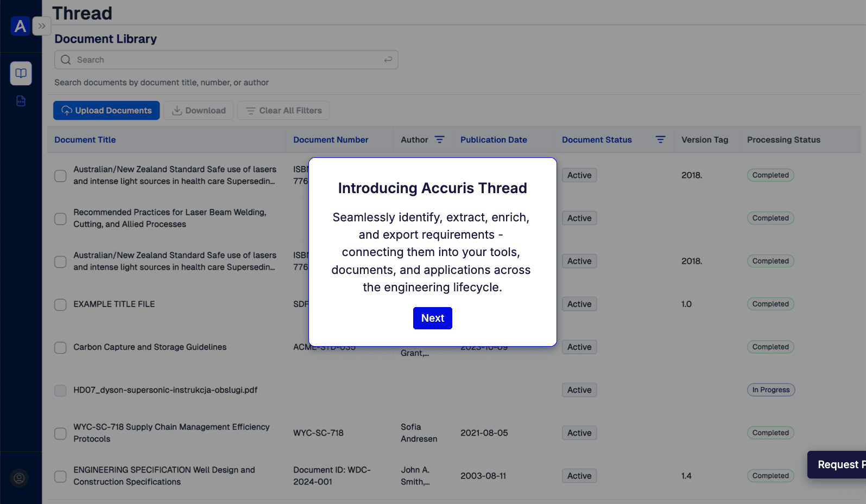The image size is (866, 504).
Task: Focus the document Search input field
Action: pyautogui.click(x=226, y=60)
